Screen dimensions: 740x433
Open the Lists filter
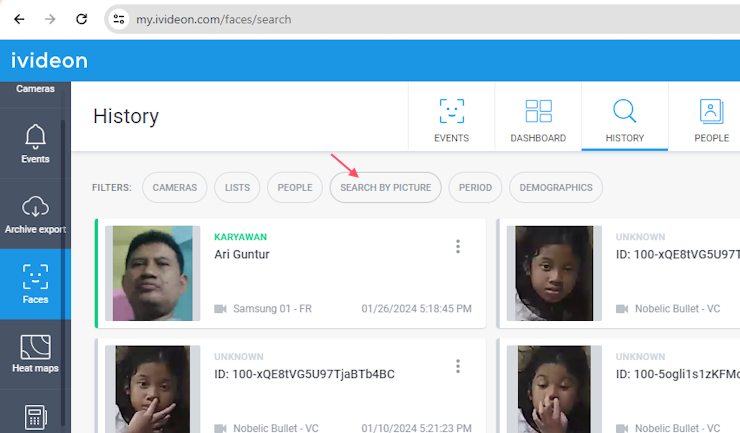click(x=237, y=187)
